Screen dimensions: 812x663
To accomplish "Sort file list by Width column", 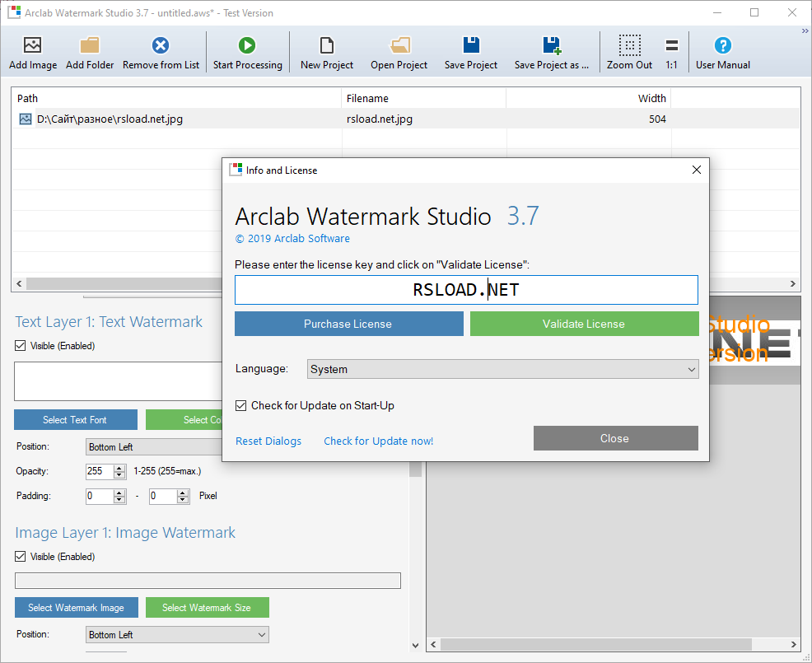I will [x=589, y=98].
